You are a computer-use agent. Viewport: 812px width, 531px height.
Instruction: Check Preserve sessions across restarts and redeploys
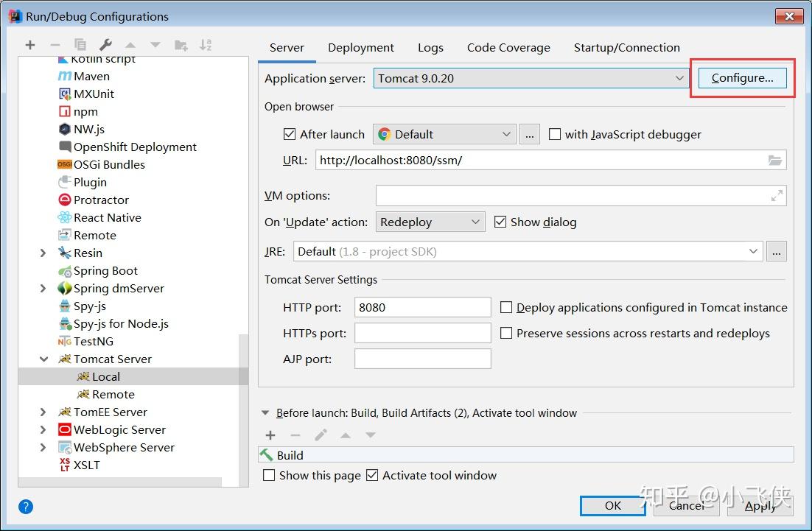click(506, 334)
